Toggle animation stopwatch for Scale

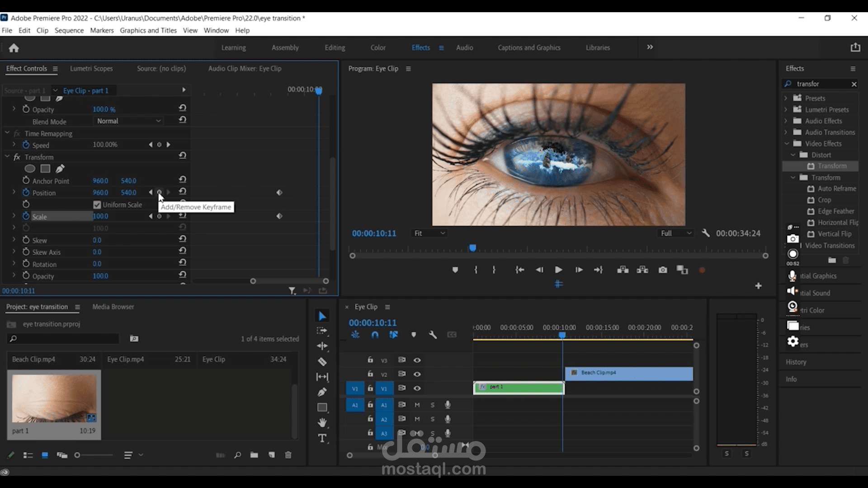(26, 216)
